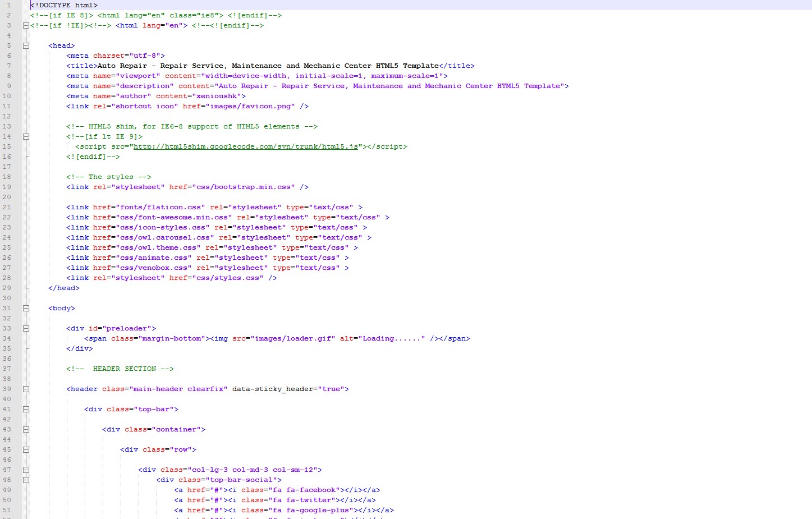Screen dimensions: 812x519
Task: Click the owl.carousel.css link line
Action: [219, 237]
